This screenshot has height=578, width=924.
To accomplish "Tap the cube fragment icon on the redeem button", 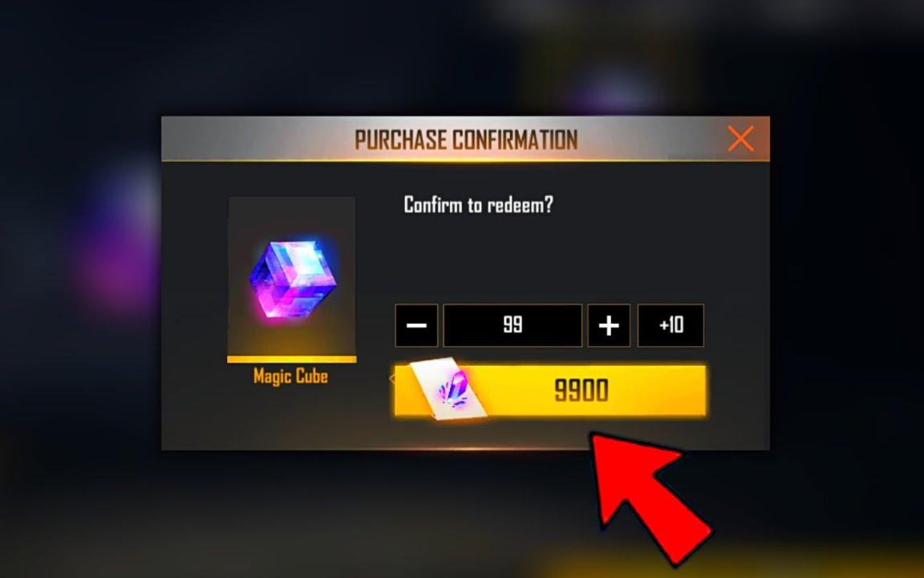I will (449, 389).
